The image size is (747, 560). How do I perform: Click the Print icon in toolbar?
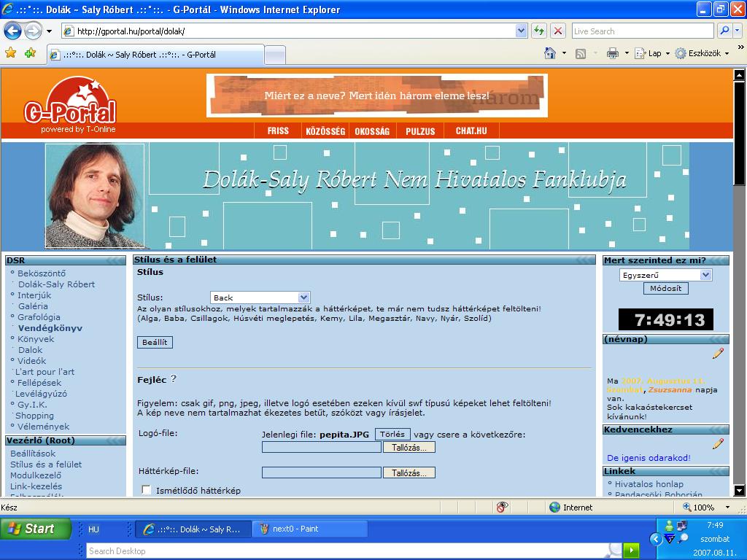613,53
